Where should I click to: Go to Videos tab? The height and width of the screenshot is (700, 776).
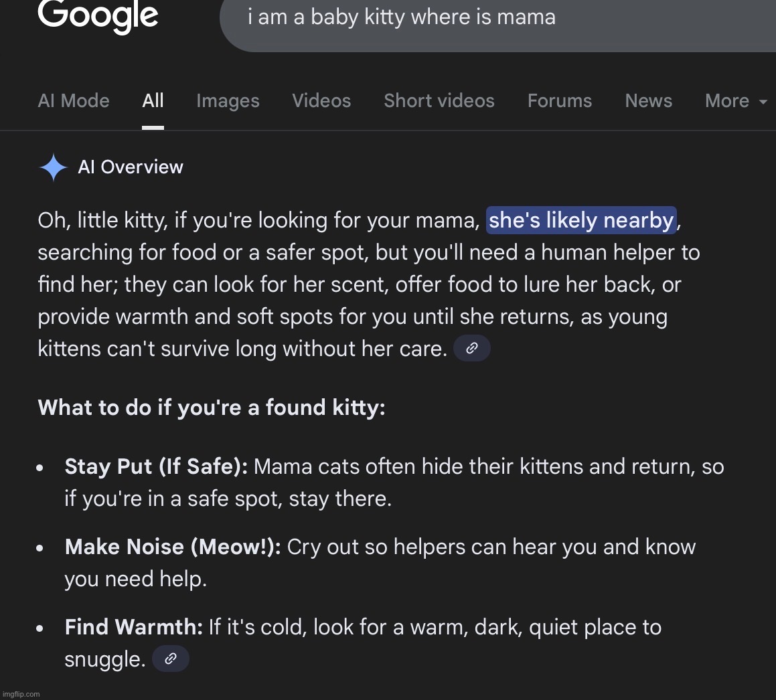pyautogui.click(x=321, y=101)
